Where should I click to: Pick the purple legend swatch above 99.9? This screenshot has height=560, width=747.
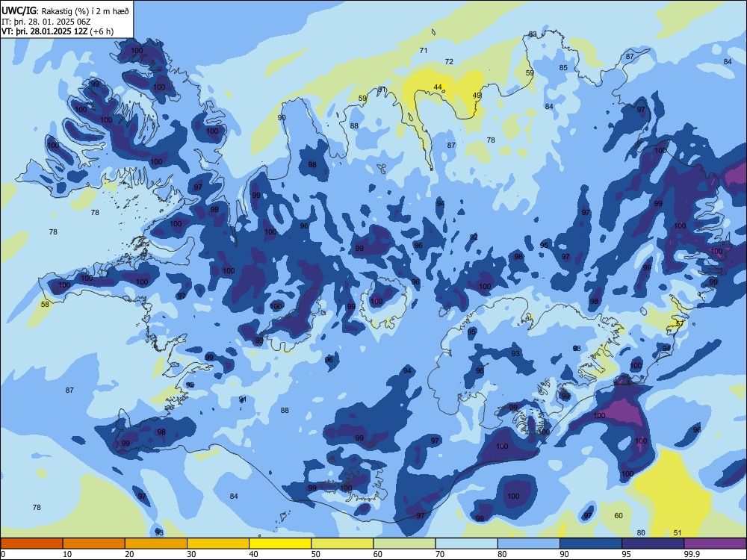[x=715, y=544]
